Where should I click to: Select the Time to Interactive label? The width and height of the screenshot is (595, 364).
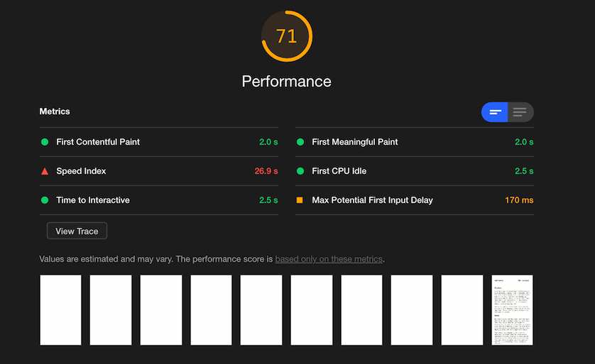(93, 200)
